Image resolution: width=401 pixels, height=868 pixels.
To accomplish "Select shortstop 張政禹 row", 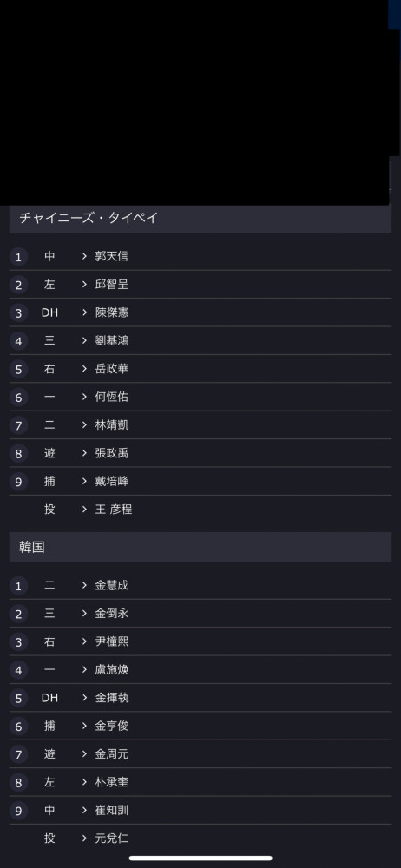I will [x=200, y=453].
